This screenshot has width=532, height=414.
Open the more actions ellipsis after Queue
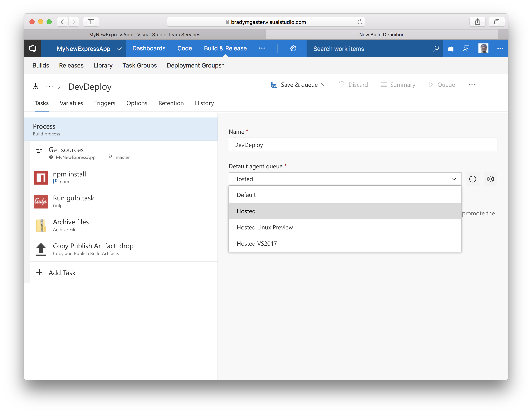[472, 85]
